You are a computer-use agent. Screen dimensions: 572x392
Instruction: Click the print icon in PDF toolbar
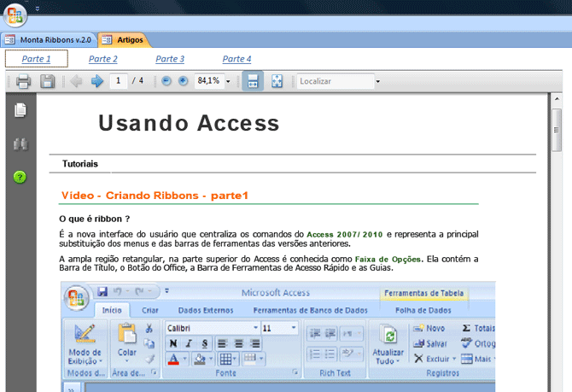point(23,81)
